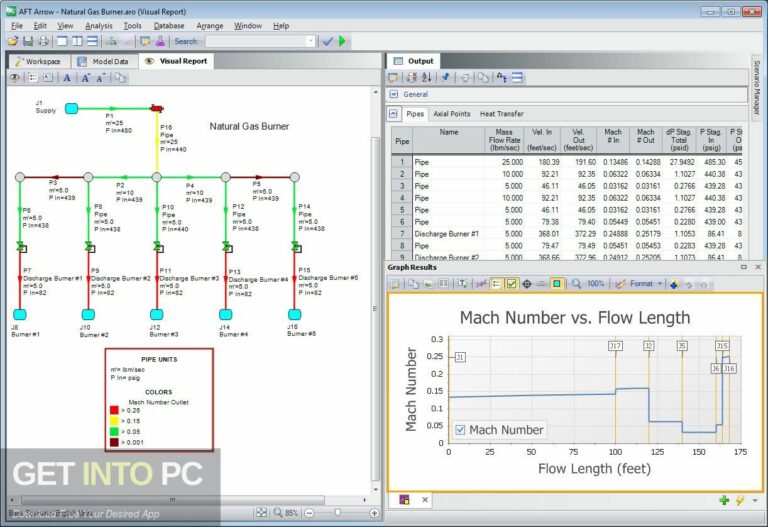Select the Visual Report tab
This screenshot has width=768, height=527.
click(176, 61)
